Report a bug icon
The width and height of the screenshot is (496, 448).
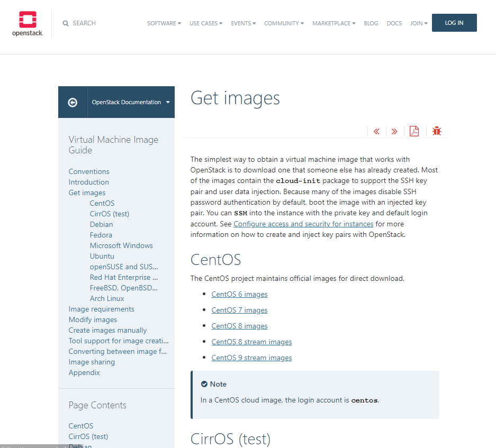pos(437,131)
